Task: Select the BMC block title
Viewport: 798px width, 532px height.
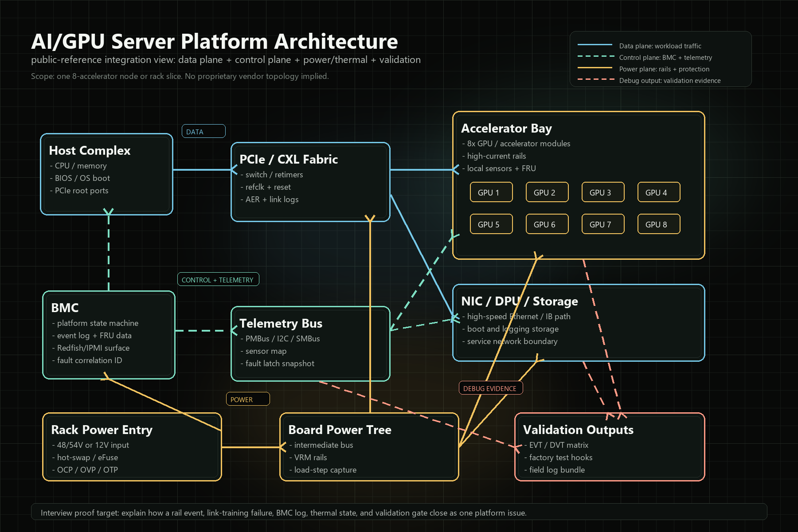Action: [65, 308]
